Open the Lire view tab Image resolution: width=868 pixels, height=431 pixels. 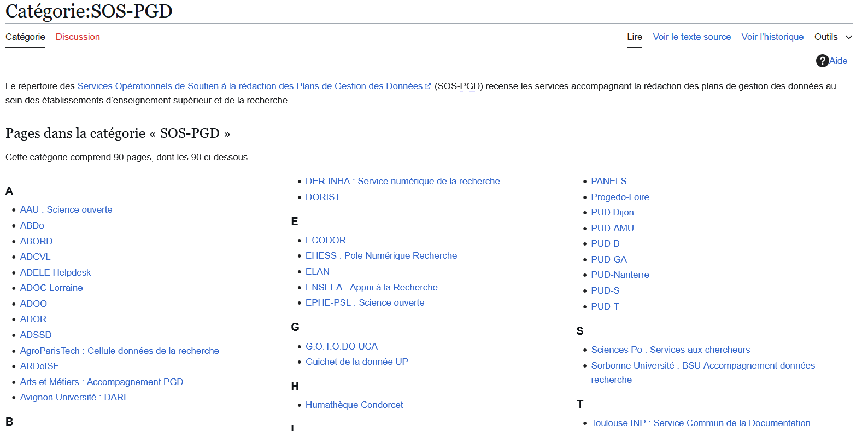[x=634, y=37]
